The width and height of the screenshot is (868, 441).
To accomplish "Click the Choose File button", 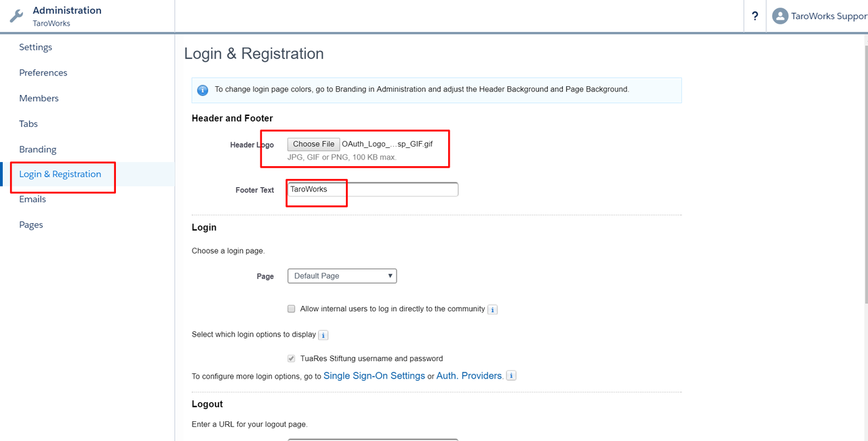I will pyautogui.click(x=313, y=144).
